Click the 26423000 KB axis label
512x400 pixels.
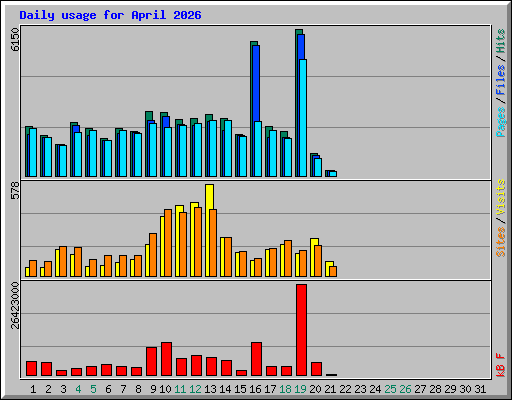[15, 306]
